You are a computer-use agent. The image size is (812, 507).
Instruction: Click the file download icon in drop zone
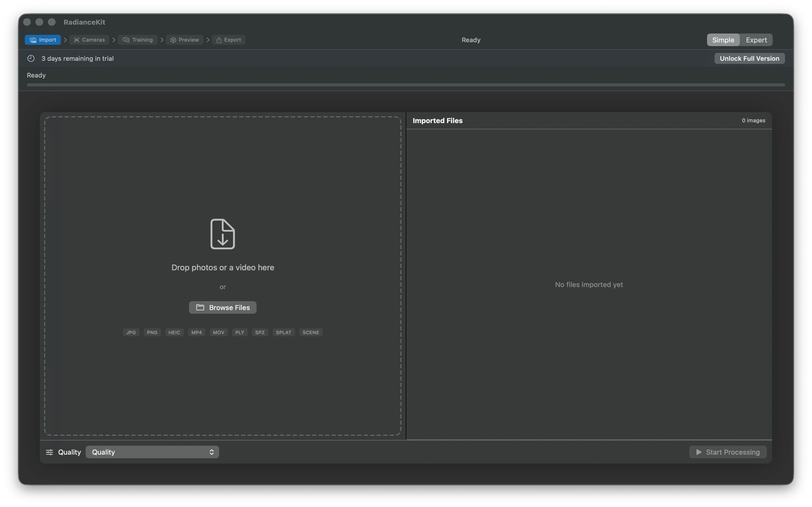(x=222, y=234)
